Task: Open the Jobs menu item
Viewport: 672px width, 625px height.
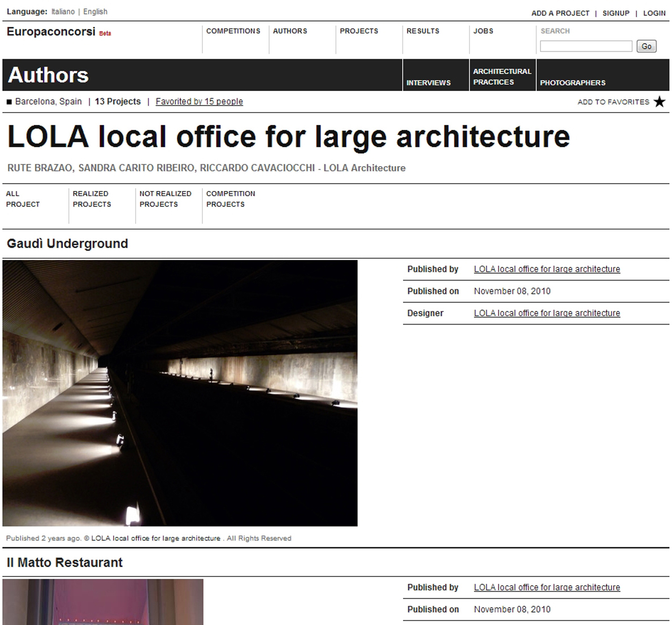Action: (x=483, y=31)
